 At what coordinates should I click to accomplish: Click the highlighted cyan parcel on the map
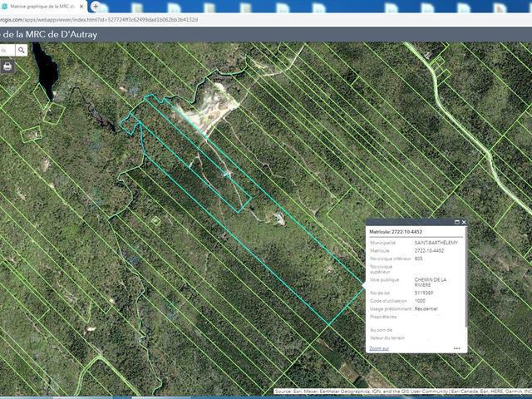pyautogui.click(x=249, y=241)
